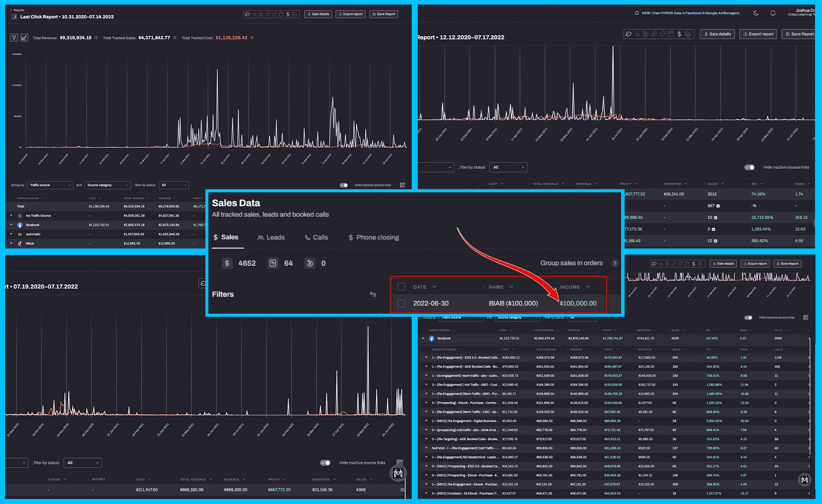
Task: Click the dark mode moon icon
Action: pos(756,13)
